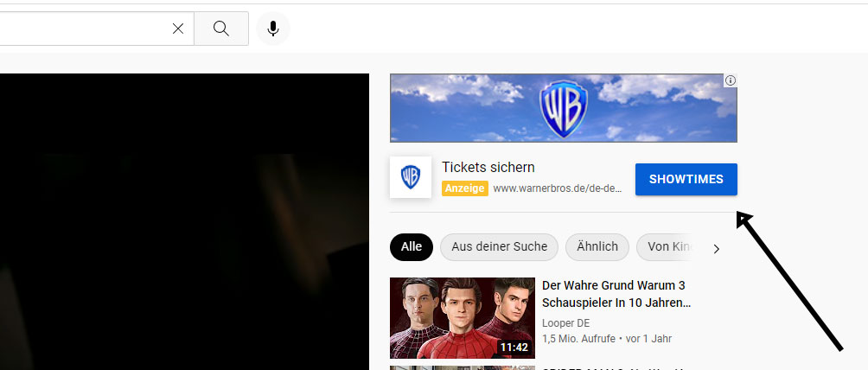868x370 pixels.
Task: Click the yellow Anzeige badge
Action: coord(465,188)
